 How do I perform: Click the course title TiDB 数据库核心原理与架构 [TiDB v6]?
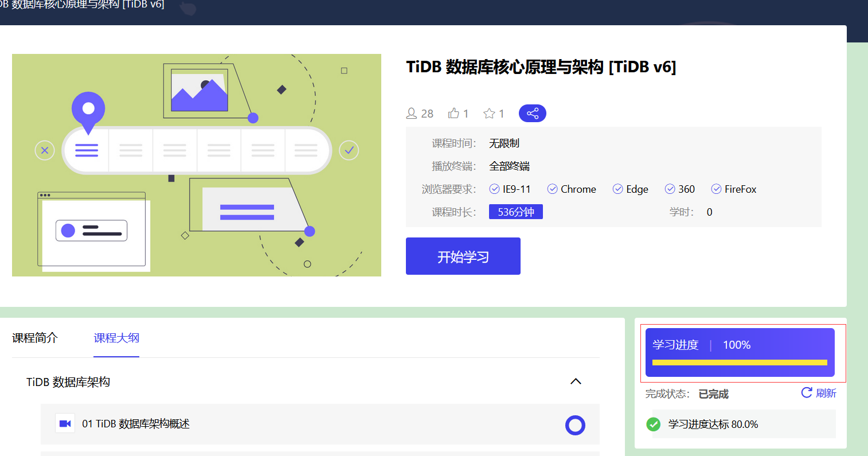pos(541,67)
